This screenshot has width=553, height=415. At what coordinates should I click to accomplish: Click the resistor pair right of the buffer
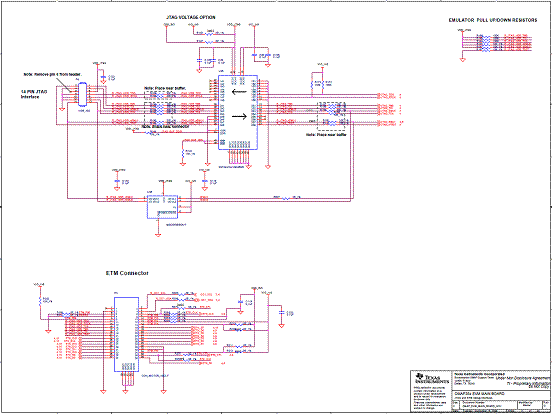tap(317, 84)
